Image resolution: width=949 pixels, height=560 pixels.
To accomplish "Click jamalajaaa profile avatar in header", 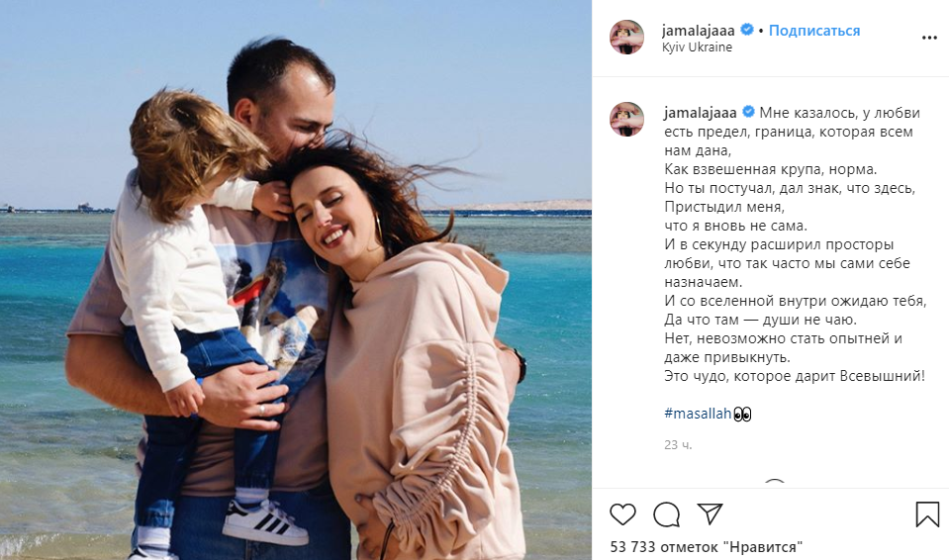I will click(626, 37).
